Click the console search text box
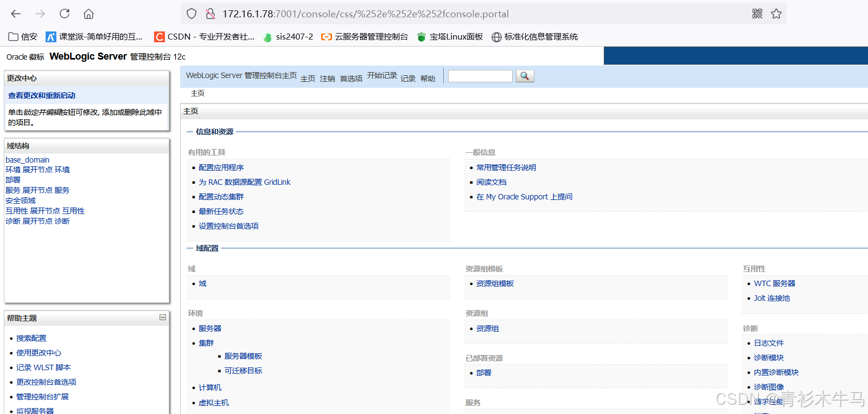Image resolution: width=868 pixels, height=414 pixels. 480,76
